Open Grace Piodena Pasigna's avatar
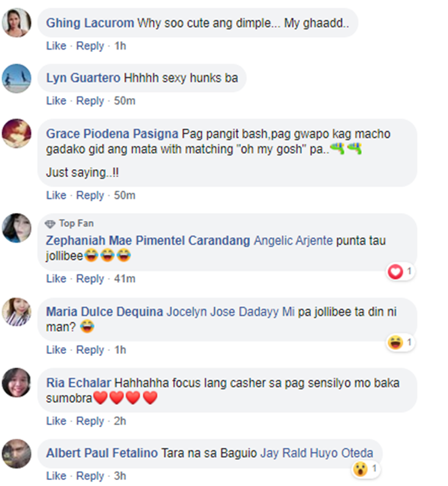This screenshot has width=448, height=486. (16, 133)
